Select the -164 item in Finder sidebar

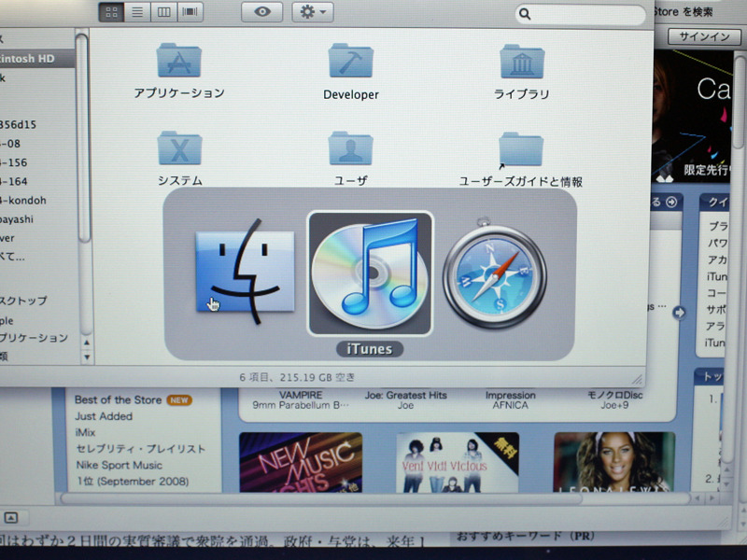[x=14, y=181]
